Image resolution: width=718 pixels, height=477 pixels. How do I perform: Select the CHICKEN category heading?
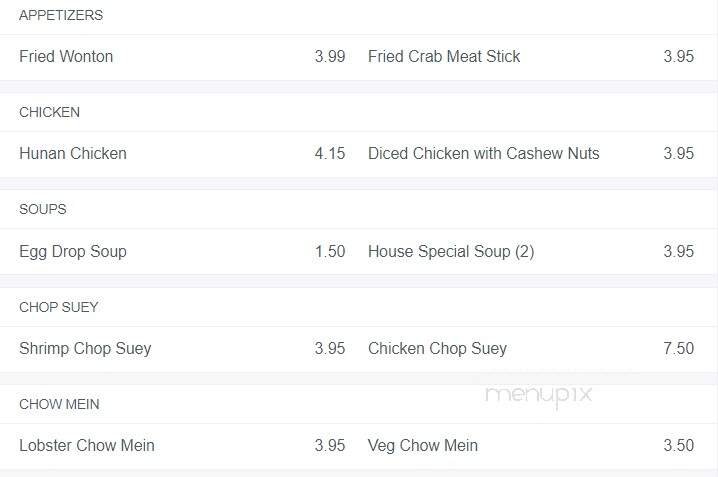pyautogui.click(x=49, y=113)
